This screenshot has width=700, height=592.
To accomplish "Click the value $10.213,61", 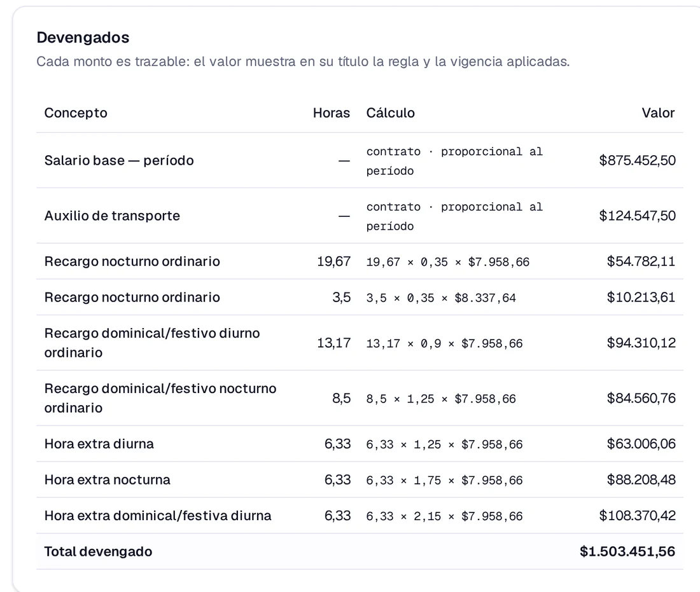I will point(641,298).
